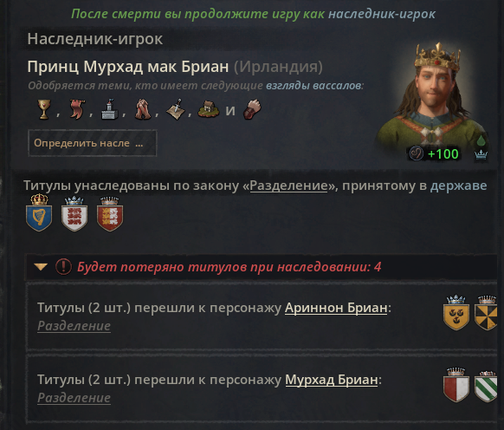
Task: Open the Принц Мурхад heir portrait
Action: pos(434,100)
